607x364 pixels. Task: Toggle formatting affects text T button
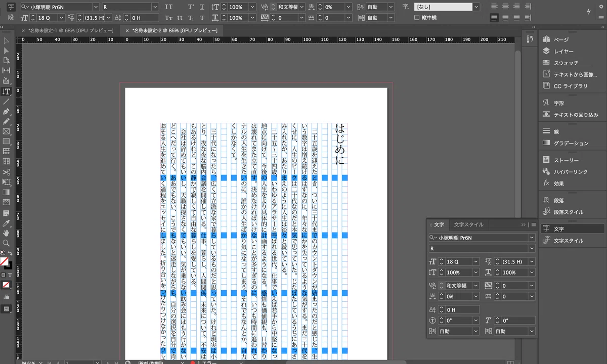point(10,275)
